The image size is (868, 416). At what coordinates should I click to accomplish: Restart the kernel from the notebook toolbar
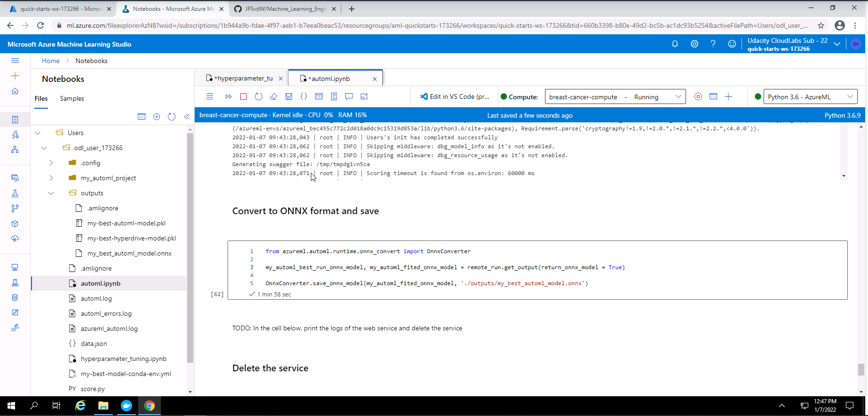tap(259, 96)
